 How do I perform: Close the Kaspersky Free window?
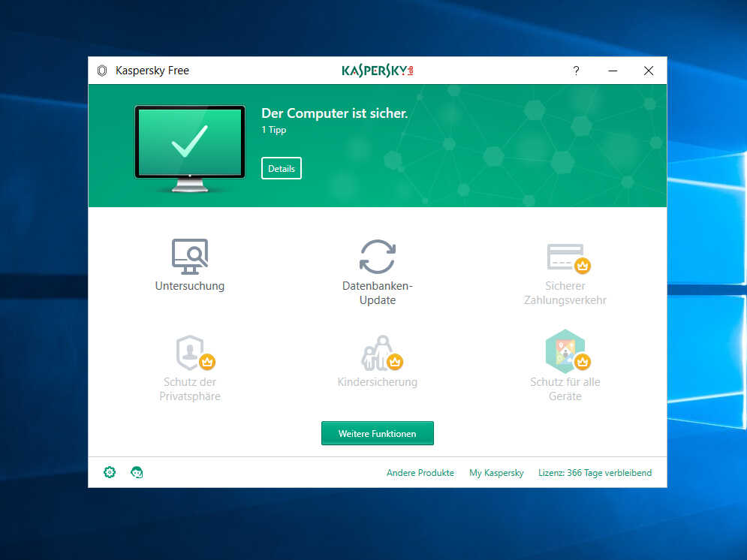click(649, 71)
